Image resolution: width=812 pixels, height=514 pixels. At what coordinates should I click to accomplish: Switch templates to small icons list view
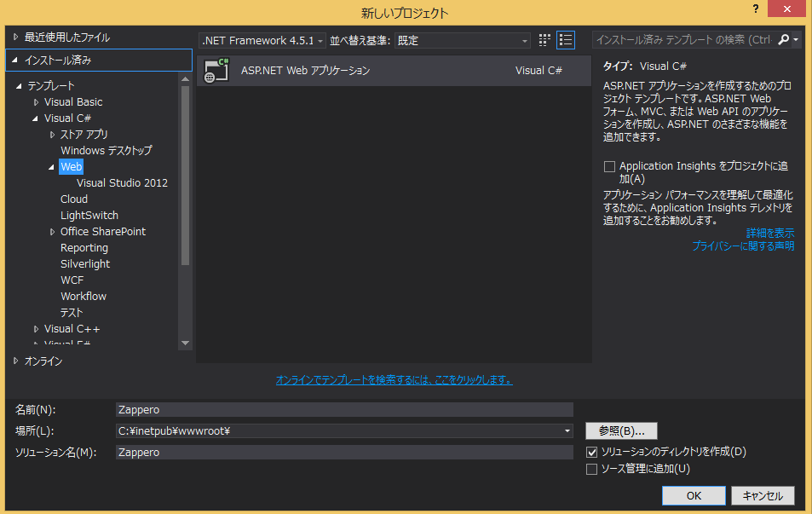point(563,39)
